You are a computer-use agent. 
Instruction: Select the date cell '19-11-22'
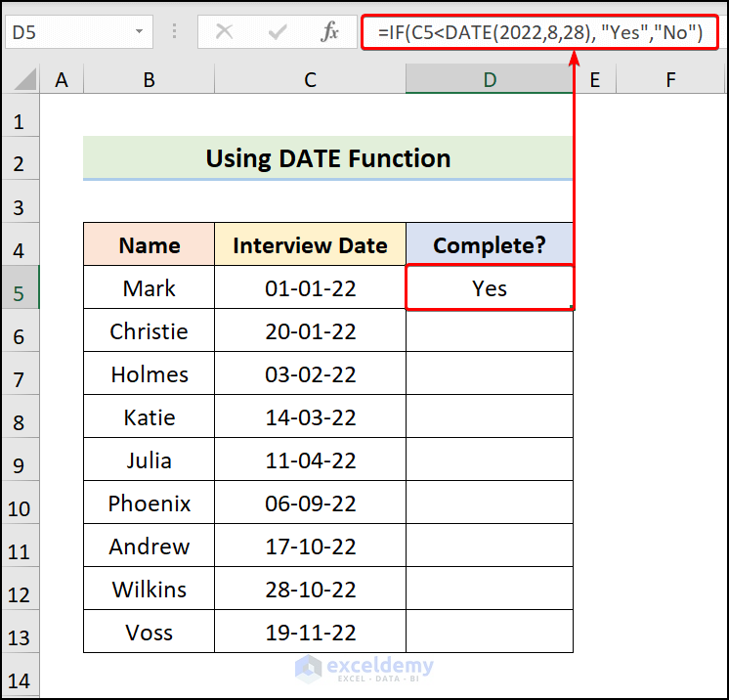click(x=310, y=632)
